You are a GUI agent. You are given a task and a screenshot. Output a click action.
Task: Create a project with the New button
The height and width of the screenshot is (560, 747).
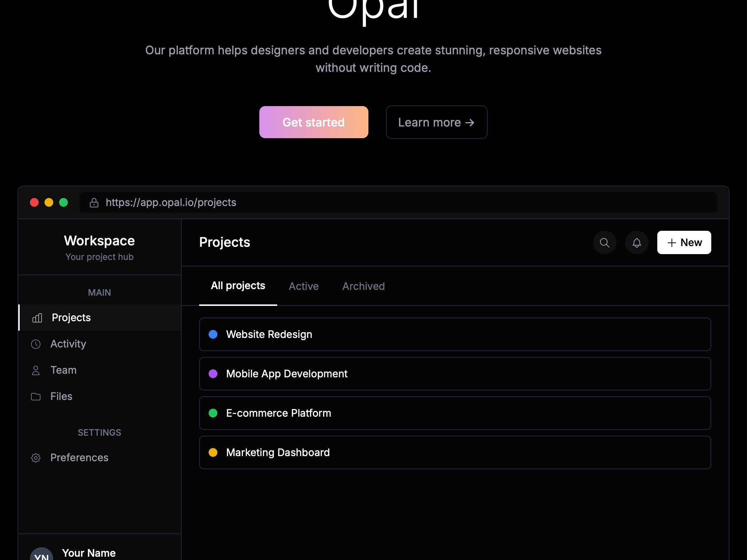(x=684, y=242)
